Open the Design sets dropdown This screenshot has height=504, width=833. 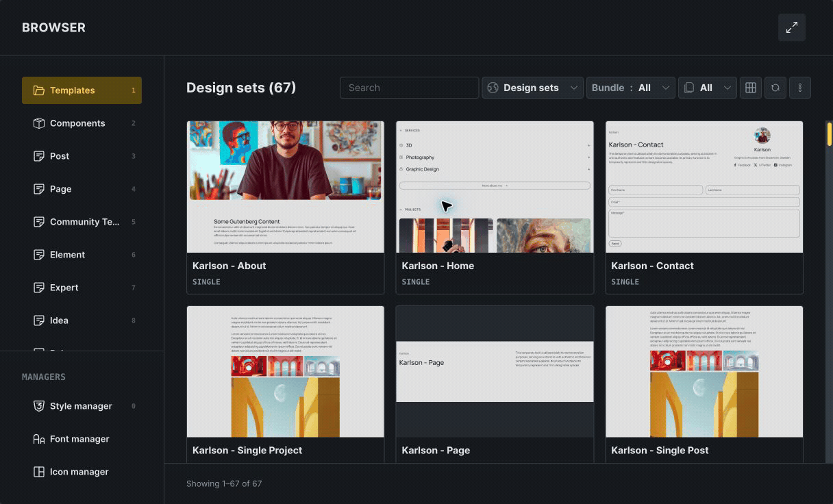[x=532, y=88]
